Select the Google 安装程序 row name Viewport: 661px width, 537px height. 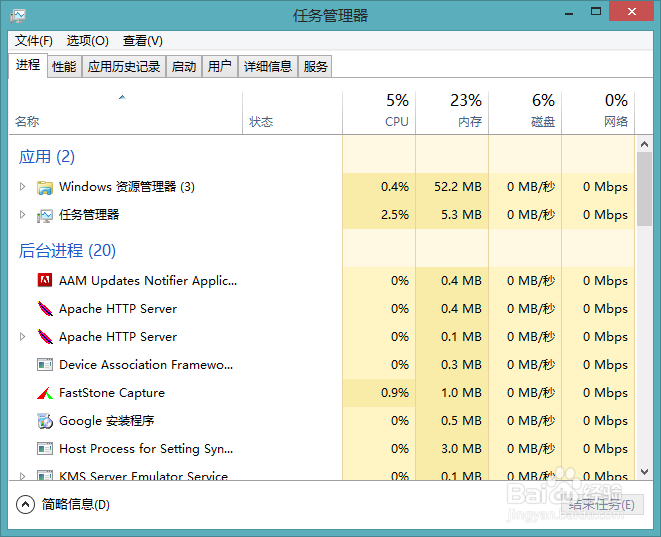click(107, 421)
